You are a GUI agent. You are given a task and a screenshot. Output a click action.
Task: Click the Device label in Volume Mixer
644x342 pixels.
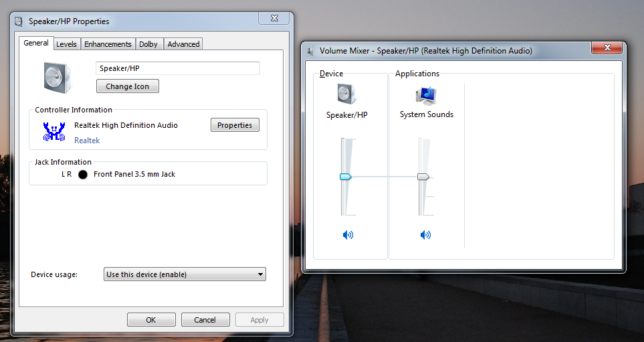(x=332, y=74)
